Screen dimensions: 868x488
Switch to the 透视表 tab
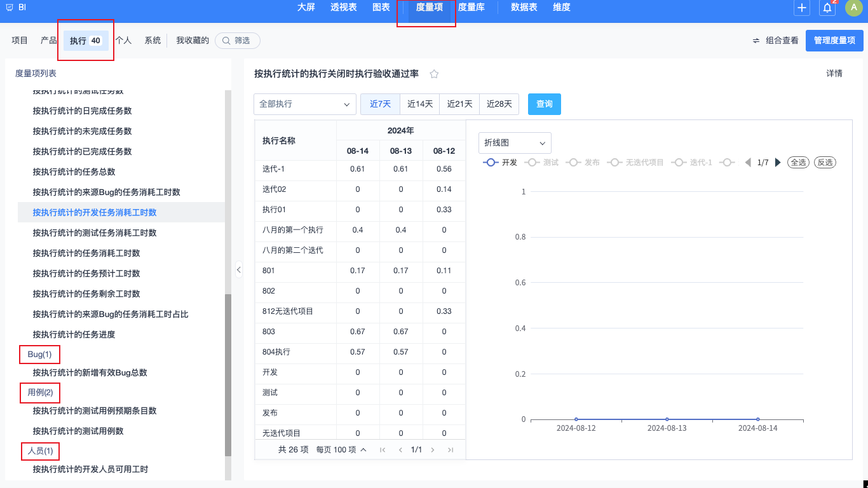coord(344,8)
